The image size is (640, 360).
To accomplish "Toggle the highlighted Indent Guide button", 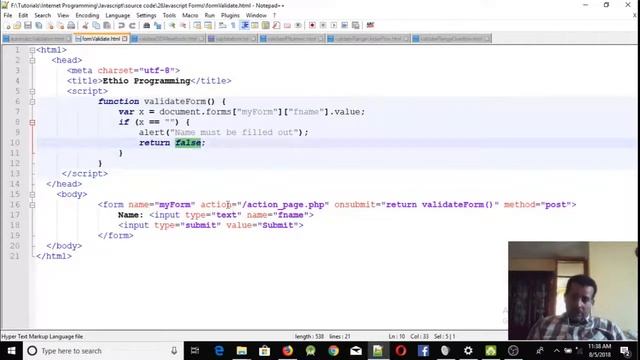I will click(x=244, y=25).
